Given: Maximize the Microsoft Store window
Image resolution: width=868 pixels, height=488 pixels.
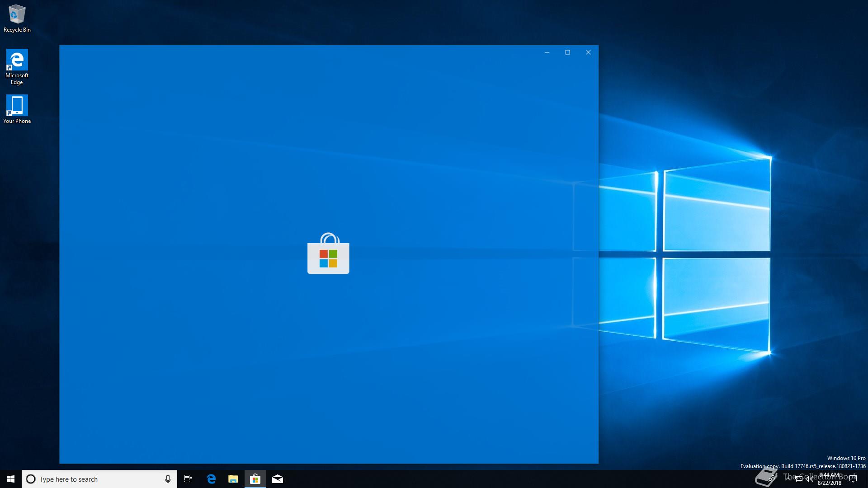Looking at the screenshot, I should click(x=568, y=52).
